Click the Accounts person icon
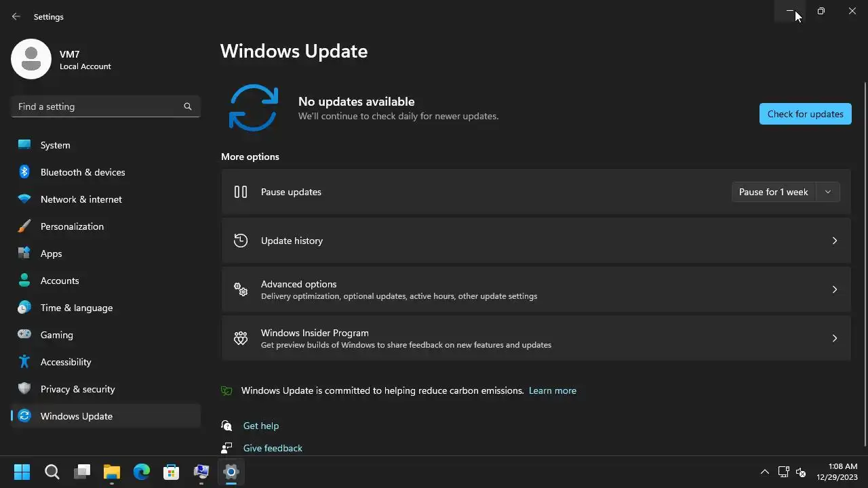 tap(24, 281)
